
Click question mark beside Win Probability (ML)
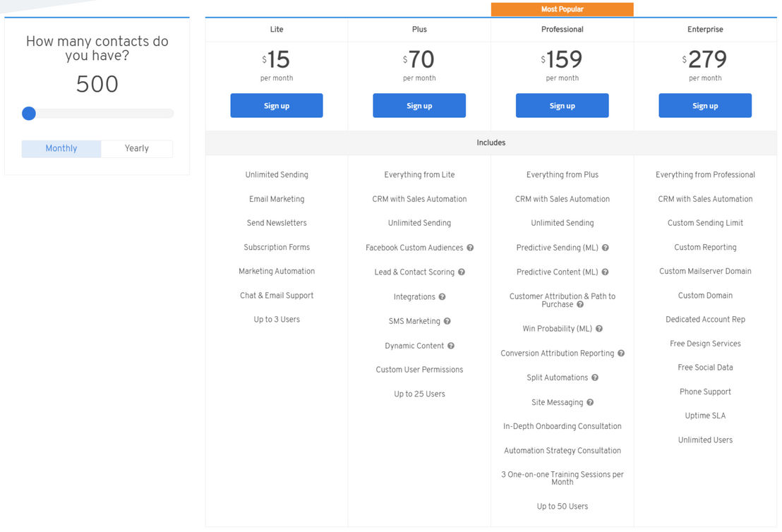pyautogui.click(x=599, y=329)
